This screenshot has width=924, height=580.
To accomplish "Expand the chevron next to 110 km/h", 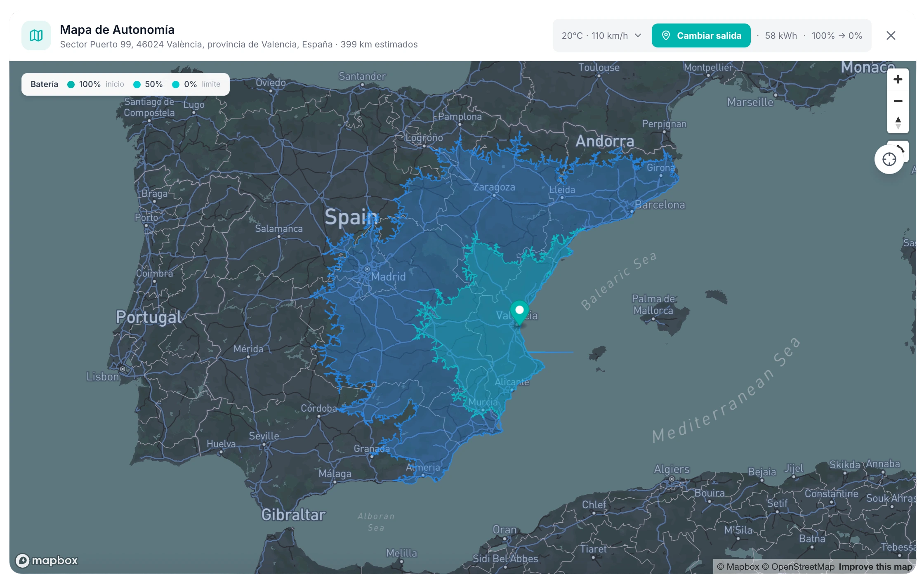I will (x=637, y=35).
